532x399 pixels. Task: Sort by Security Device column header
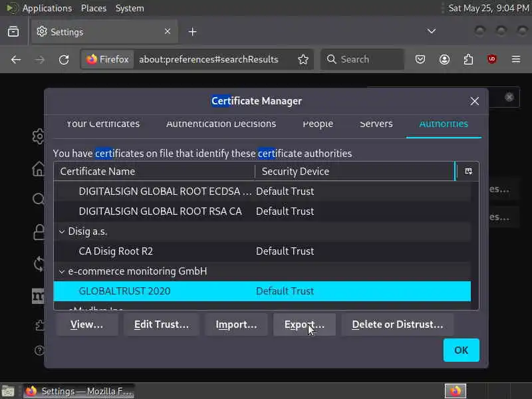click(354, 172)
